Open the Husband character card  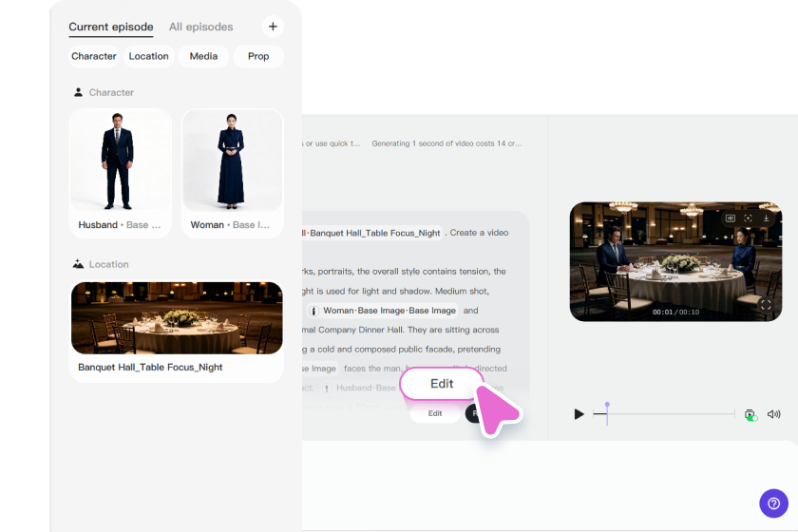(x=120, y=173)
